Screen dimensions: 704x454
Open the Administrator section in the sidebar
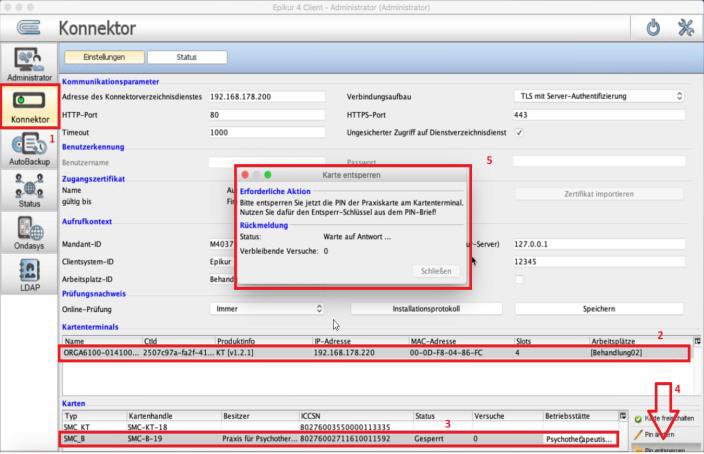(x=29, y=64)
